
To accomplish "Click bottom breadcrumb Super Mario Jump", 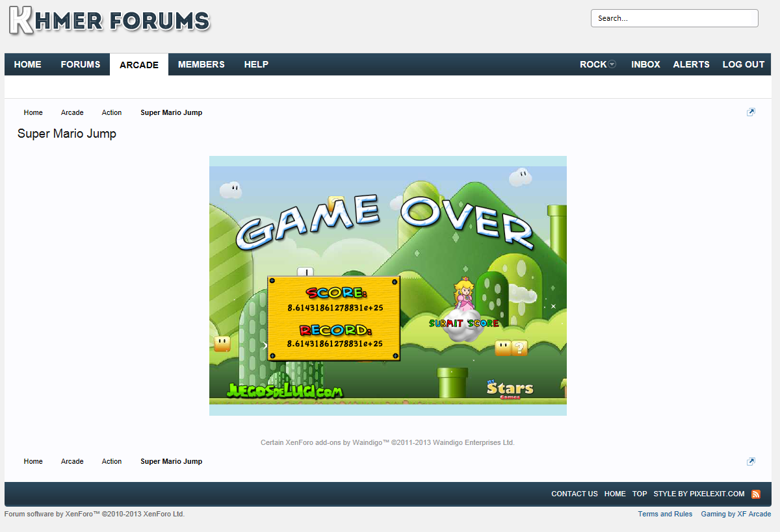I will click(172, 461).
